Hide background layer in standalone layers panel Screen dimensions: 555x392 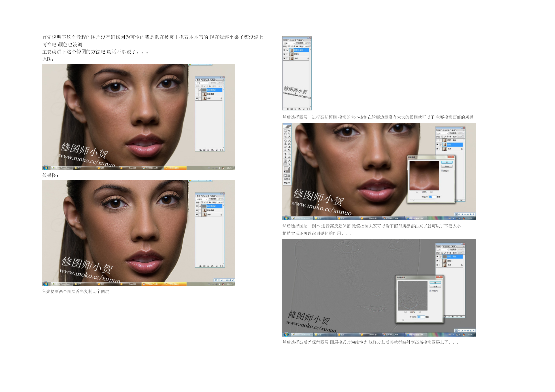click(284, 59)
